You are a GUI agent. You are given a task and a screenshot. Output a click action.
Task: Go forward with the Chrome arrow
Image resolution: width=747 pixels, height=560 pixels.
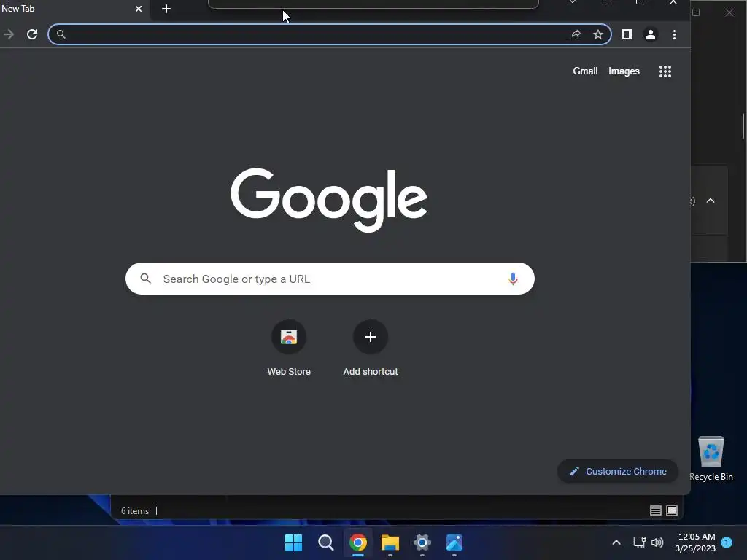point(9,34)
